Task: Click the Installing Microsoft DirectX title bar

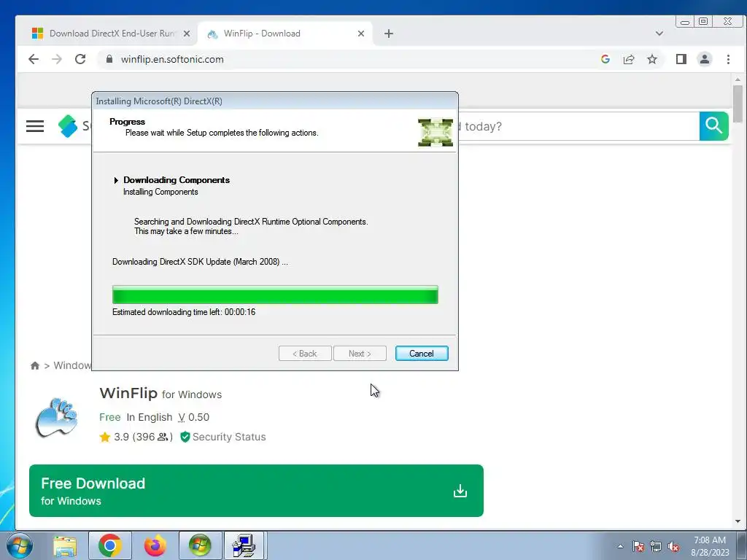Action: [275, 101]
